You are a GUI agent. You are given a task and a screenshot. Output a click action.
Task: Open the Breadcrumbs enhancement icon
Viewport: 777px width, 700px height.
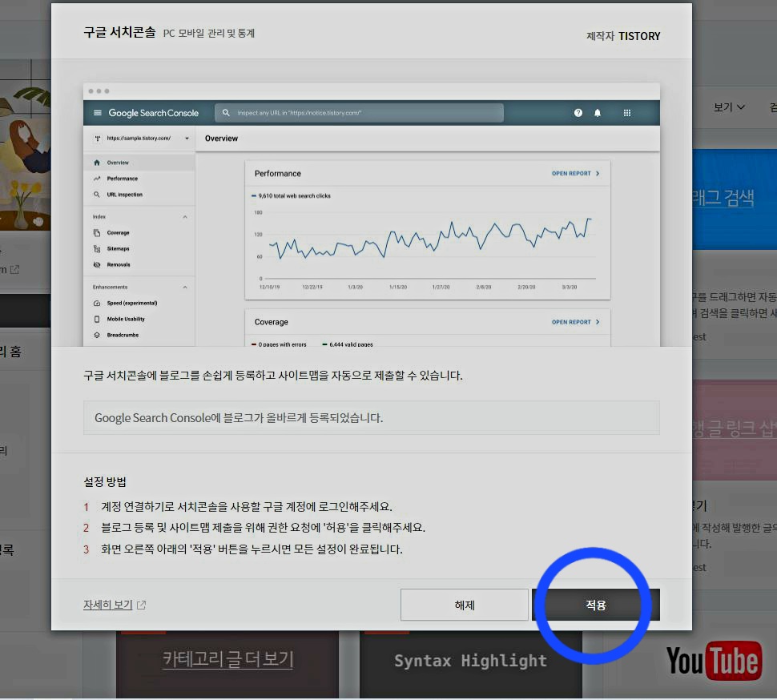coord(96,335)
